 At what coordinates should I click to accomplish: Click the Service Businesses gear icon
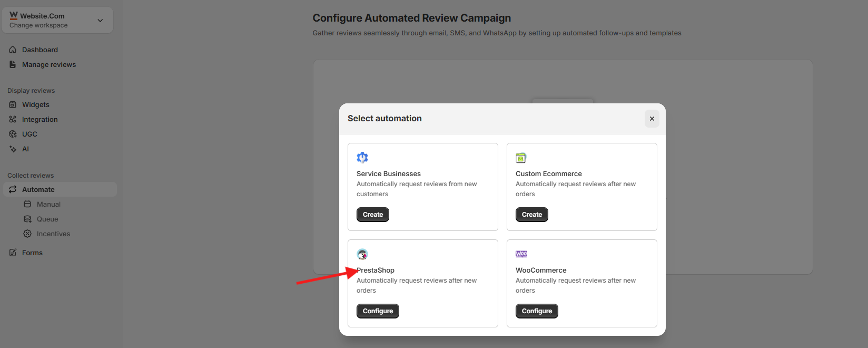tap(362, 157)
